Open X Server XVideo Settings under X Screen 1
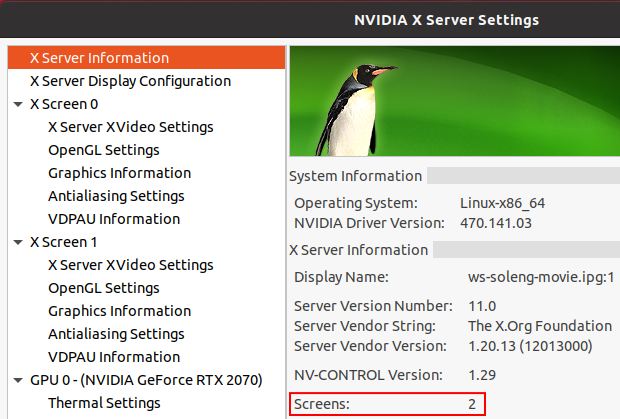This screenshot has width=620, height=419. tap(130, 265)
